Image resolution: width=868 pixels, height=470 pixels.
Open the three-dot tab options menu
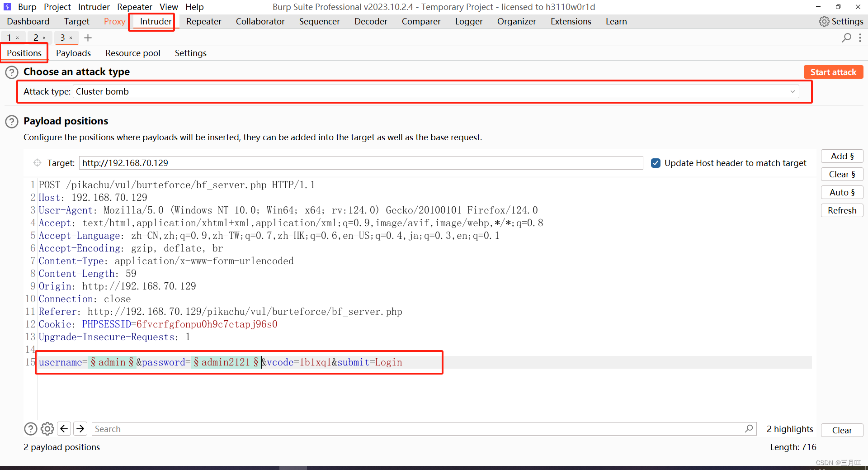860,38
